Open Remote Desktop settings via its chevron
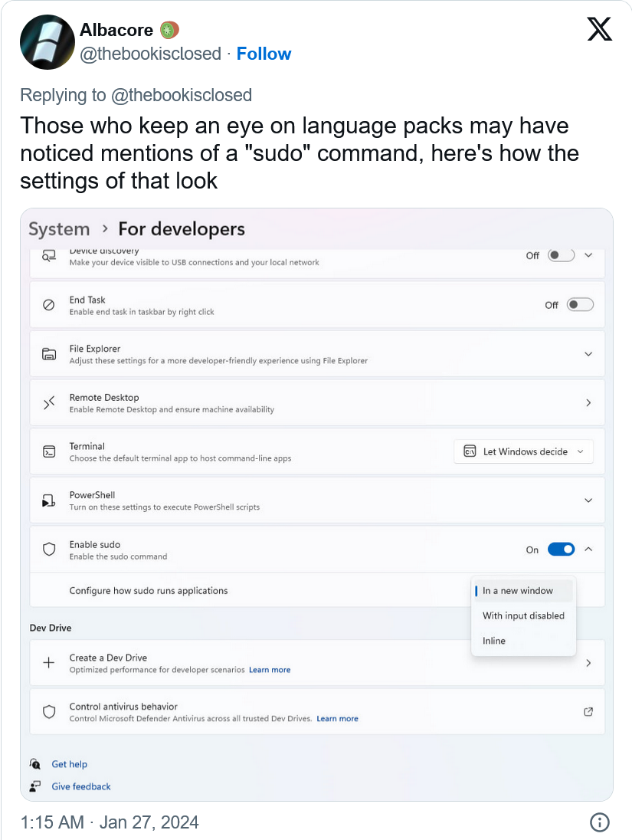This screenshot has height=840, width=632. pos(588,403)
